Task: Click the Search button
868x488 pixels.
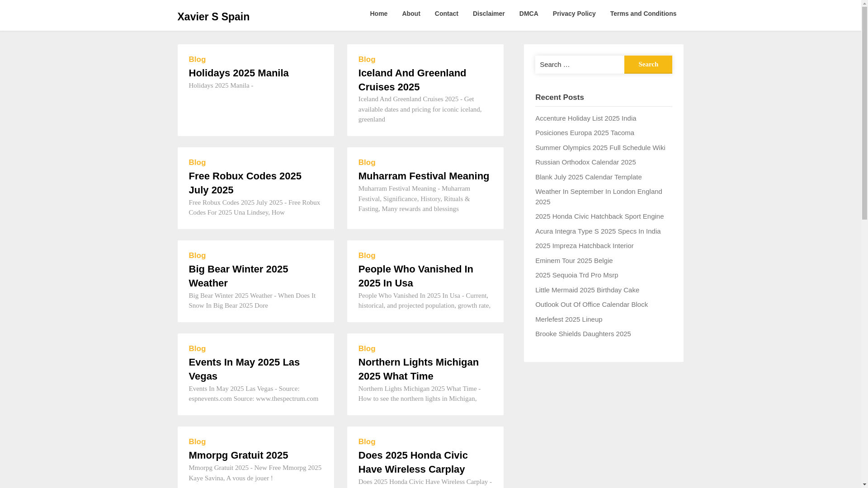Action: (x=648, y=64)
